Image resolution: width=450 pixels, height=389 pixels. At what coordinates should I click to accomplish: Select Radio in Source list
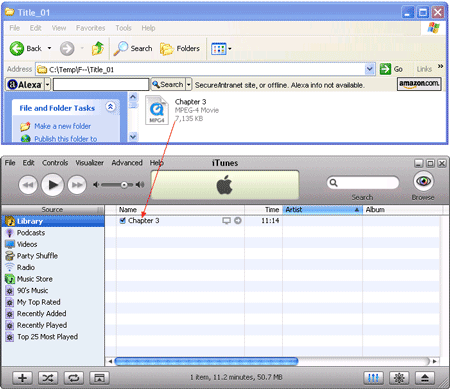pos(53,267)
